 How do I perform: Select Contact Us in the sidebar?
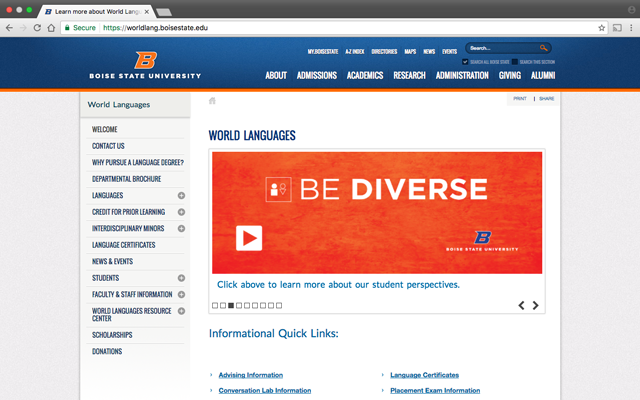[x=108, y=146]
